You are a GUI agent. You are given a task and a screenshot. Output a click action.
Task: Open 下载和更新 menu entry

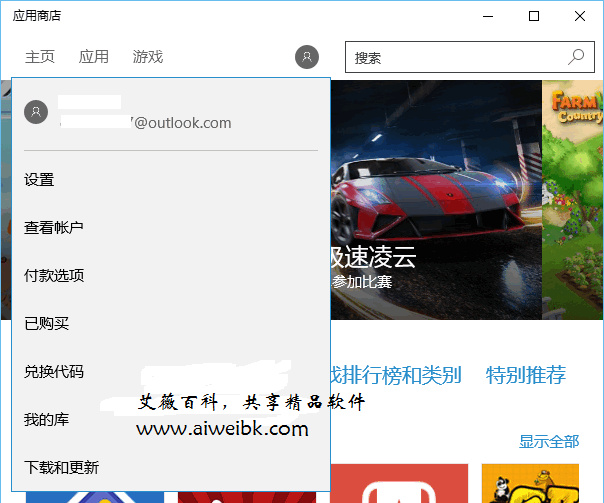tap(61, 467)
